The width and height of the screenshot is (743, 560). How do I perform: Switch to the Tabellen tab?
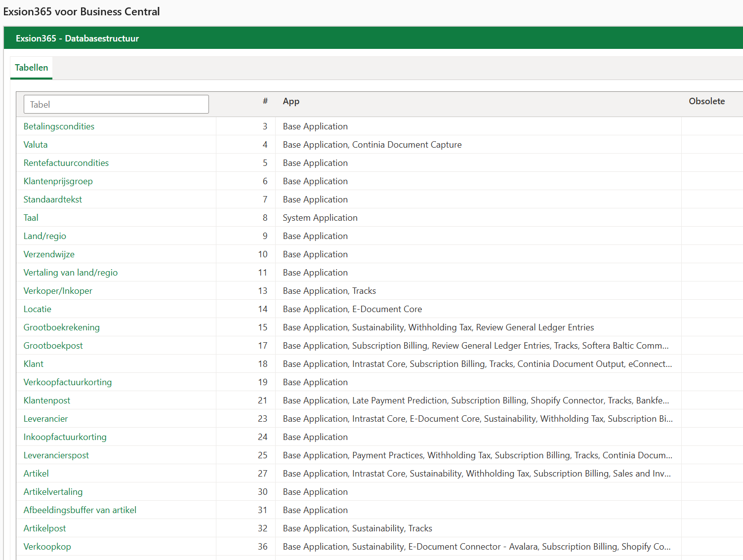(31, 68)
